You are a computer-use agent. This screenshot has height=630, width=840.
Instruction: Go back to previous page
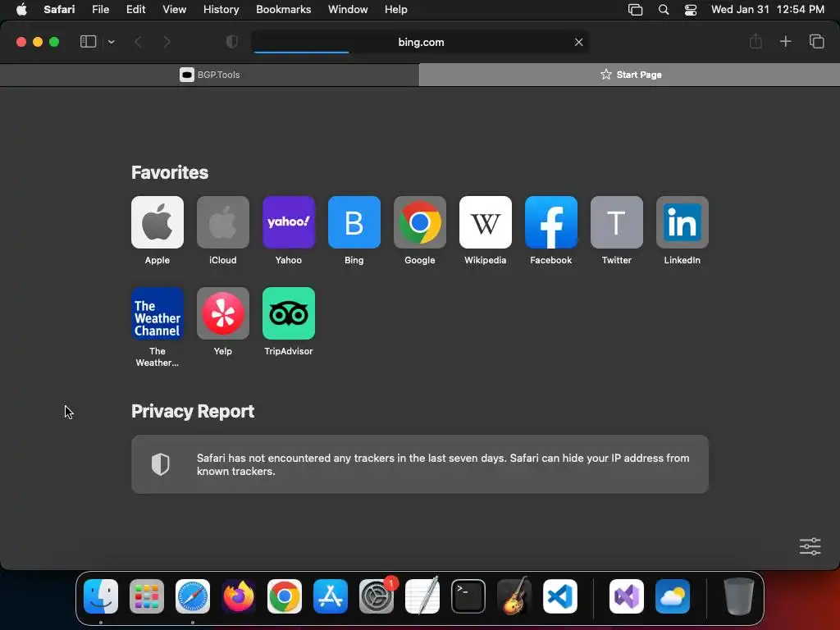coord(138,42)
